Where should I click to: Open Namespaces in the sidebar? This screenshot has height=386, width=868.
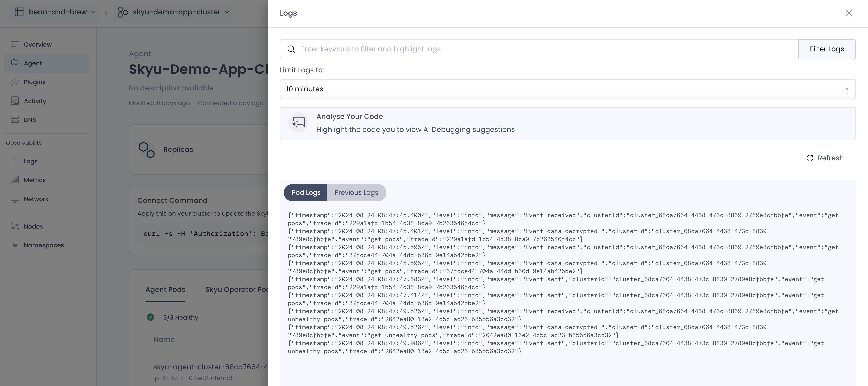[47, 245]
